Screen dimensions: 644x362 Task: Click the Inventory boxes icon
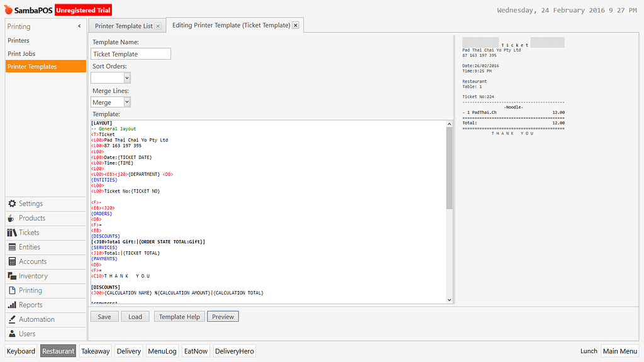(x=13, y=276)
